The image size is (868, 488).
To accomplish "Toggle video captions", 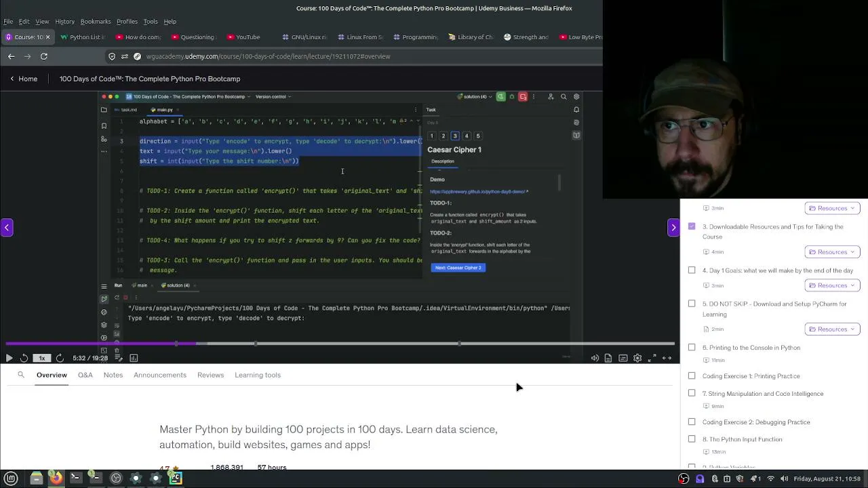I will (x=623, y=358).
